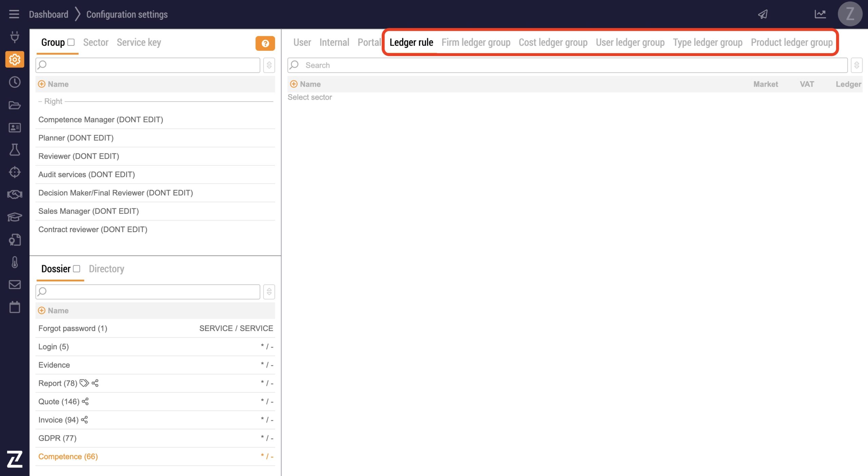The image size is (868, 476).
Task: Open the chart statistics icon in header
Action: (820, 14)
